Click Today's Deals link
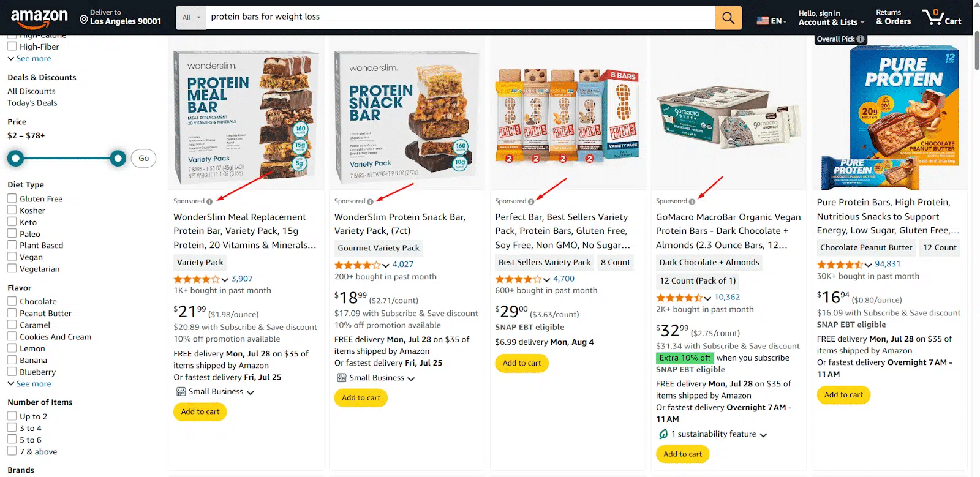Image resolution: width=980 pixels, height=477 pixels. point(32,103)
